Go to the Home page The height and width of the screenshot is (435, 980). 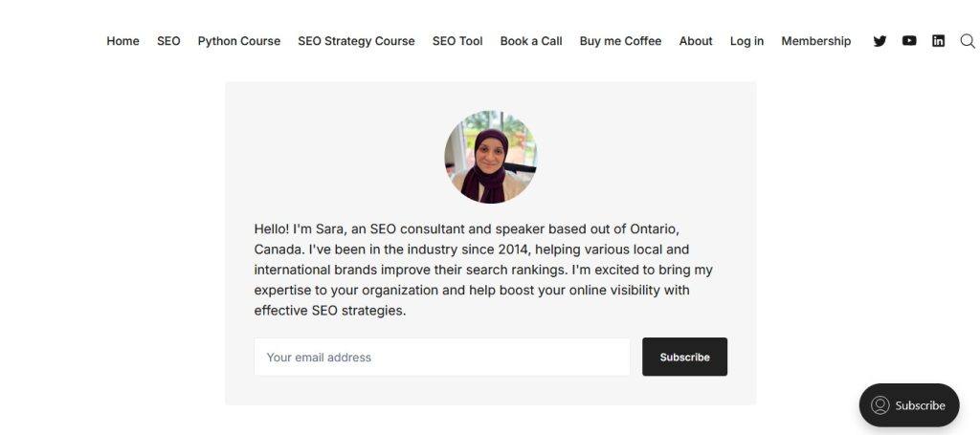pyautogui.click(x=122, y=41)
